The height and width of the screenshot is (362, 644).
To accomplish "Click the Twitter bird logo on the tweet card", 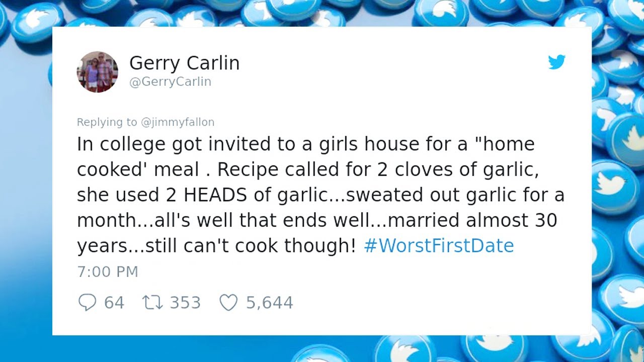I will tap(556, 62).
